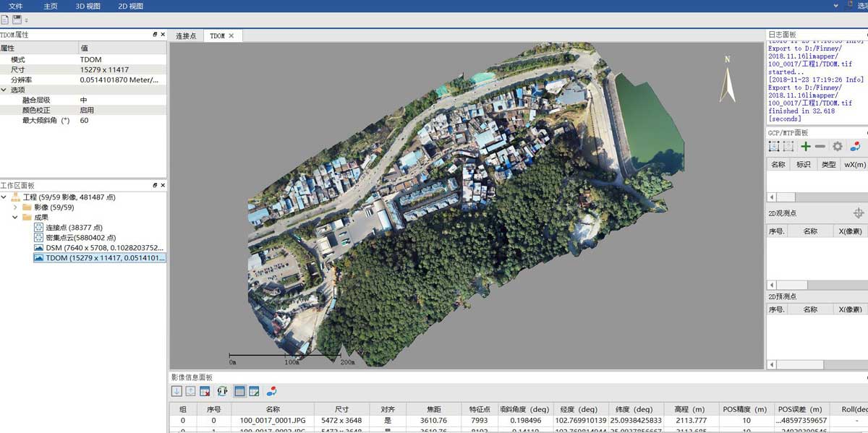Collapse the 选项 section in TDOM属性
Screen dimensions: 868x433
pos(4,90)
